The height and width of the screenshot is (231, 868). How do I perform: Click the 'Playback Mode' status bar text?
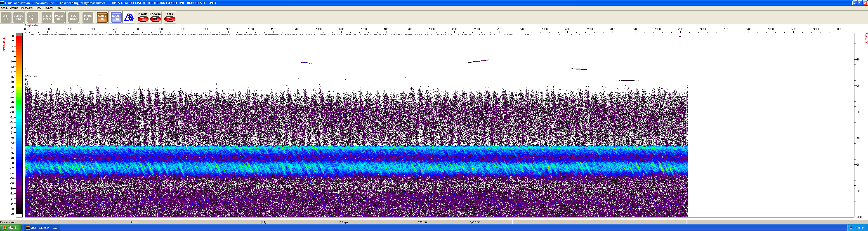8,222
